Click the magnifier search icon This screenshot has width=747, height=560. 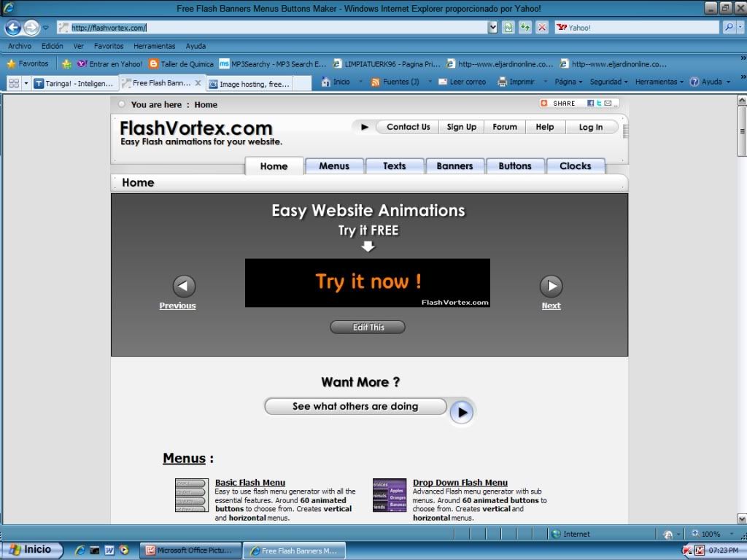point(729,28)
